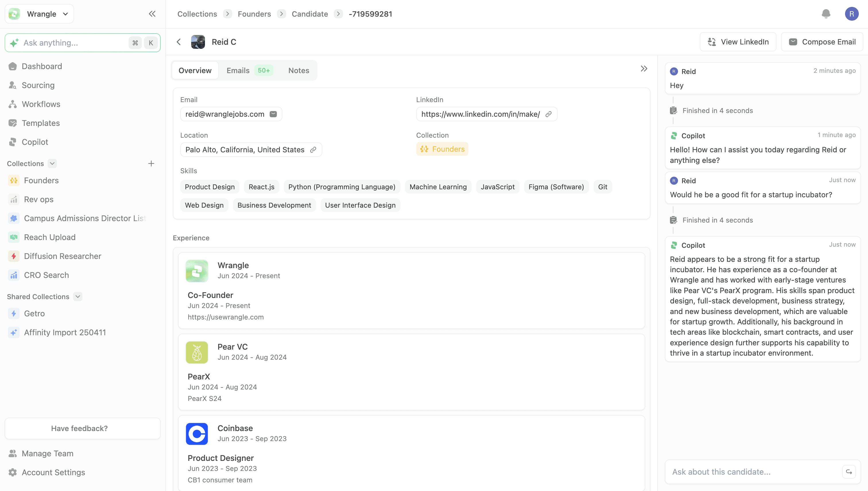
Task: Open the Wrangle workspace switcher dropdown
Action: (x=39, y=14)
